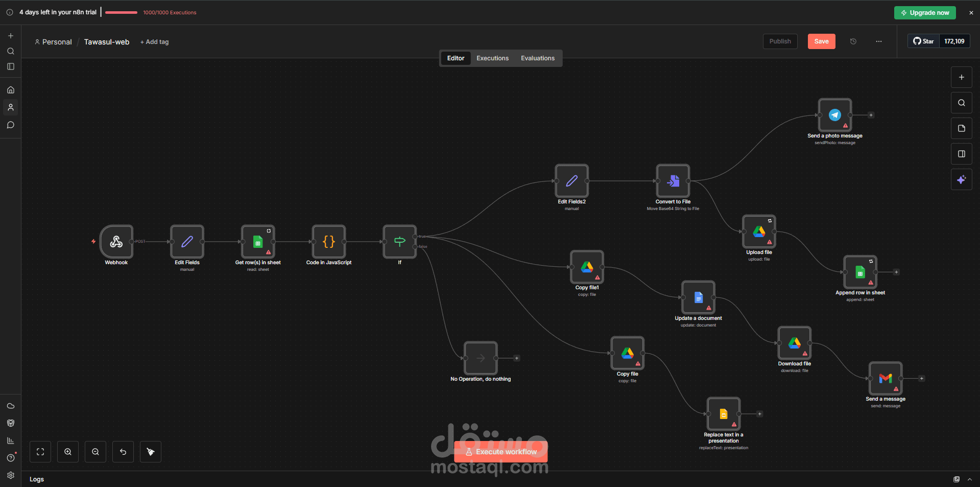Select the Replace text in a presentation node

[x=724, y=414]
